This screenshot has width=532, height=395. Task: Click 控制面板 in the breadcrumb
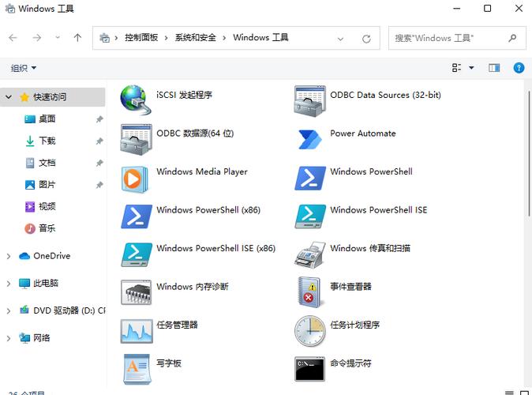point(141,37)
